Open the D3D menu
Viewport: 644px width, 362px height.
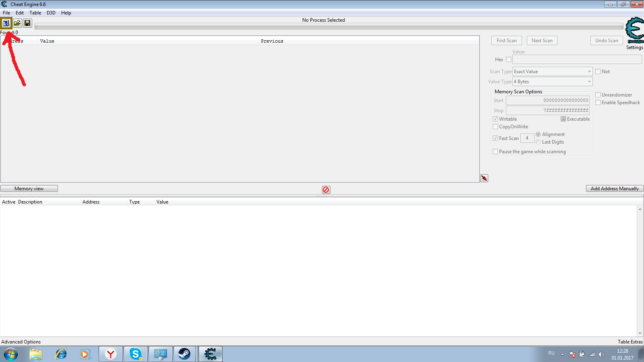point(51,13)
